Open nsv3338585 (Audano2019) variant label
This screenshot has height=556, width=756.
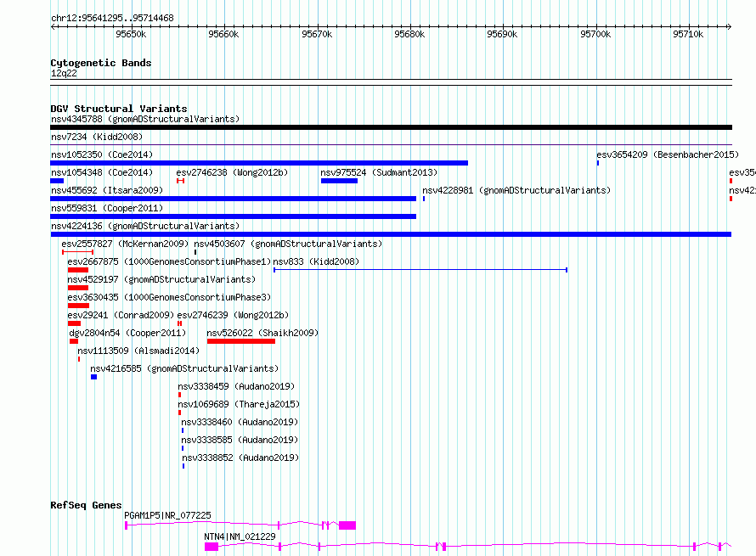[240, 440]
